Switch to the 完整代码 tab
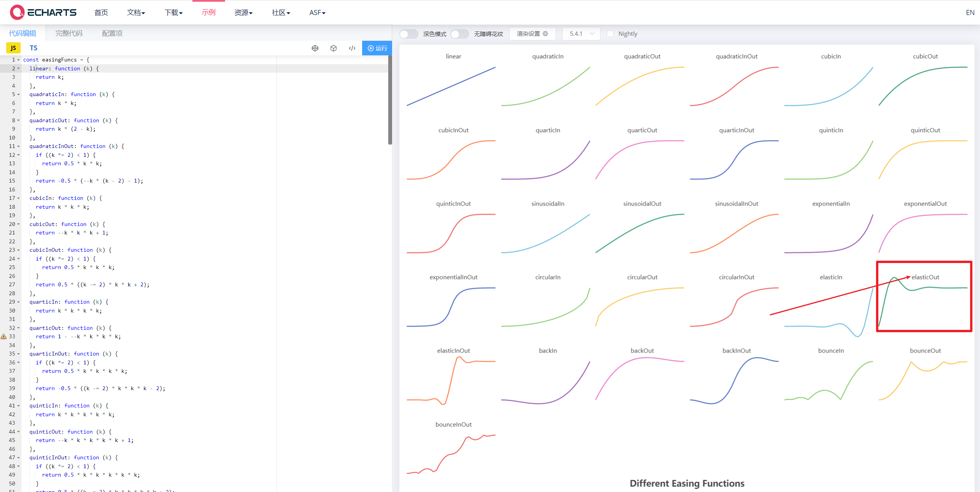This screenshot has height=492, width=980. point(69,33)
